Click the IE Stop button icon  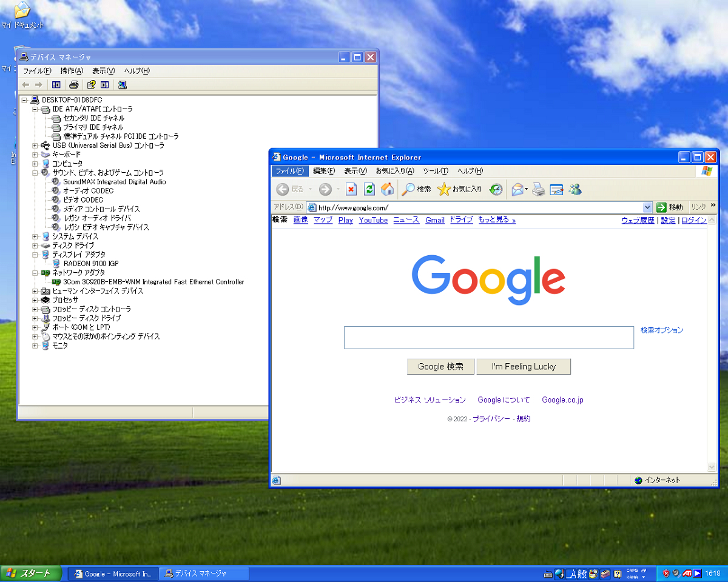coord(351,190)
